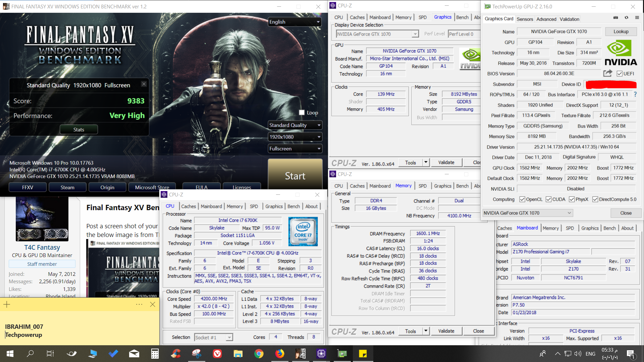
Task: Toggle the Loop checkbox in benchmark
Action: [302, 113]
